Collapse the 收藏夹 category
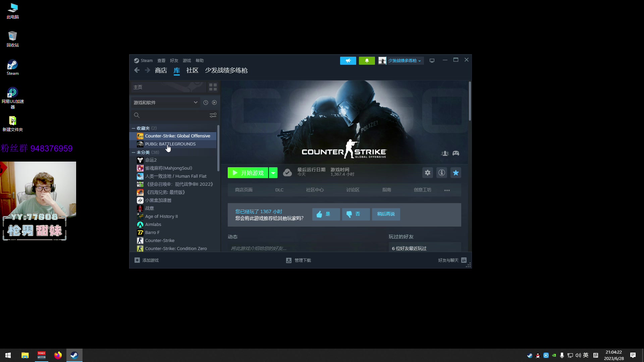The width and height of the screenshot is (644, 362). (x=133, y=128)
